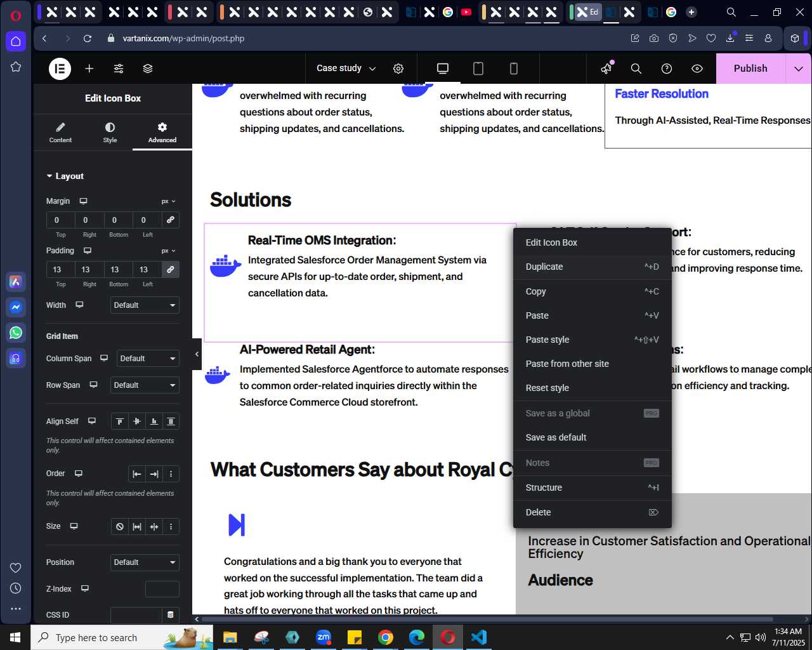Preview changes with eye icon
Image resolution: width=812 pixels, height=650 pixels.
pos(697,69)
